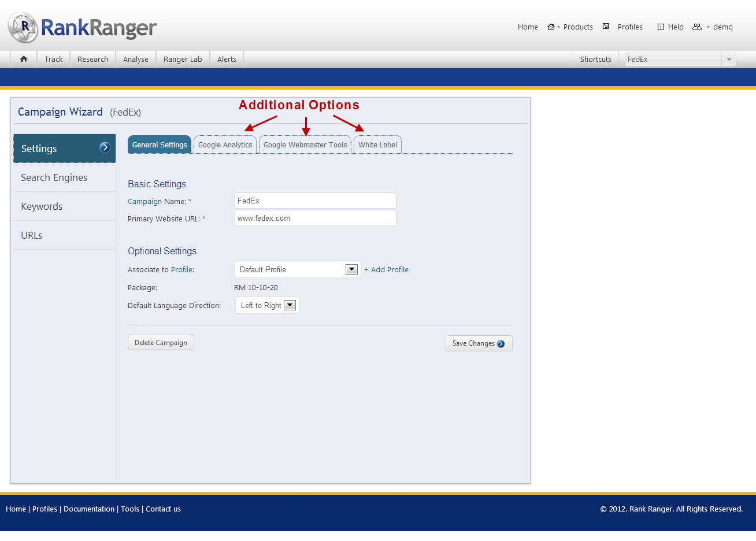Viewport: 756px width, 541px height.
Task: Click the Home link in the footer
Action: [16, 509]
